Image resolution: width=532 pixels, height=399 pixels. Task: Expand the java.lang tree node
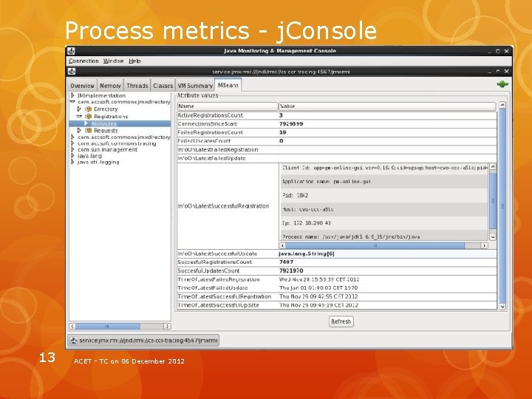coord(72,156)
